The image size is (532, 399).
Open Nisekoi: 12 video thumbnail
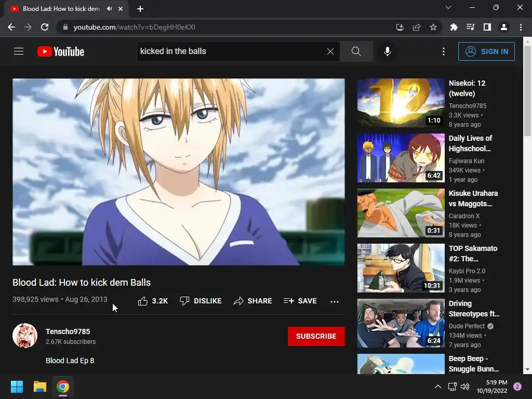[x=401, y=103]
